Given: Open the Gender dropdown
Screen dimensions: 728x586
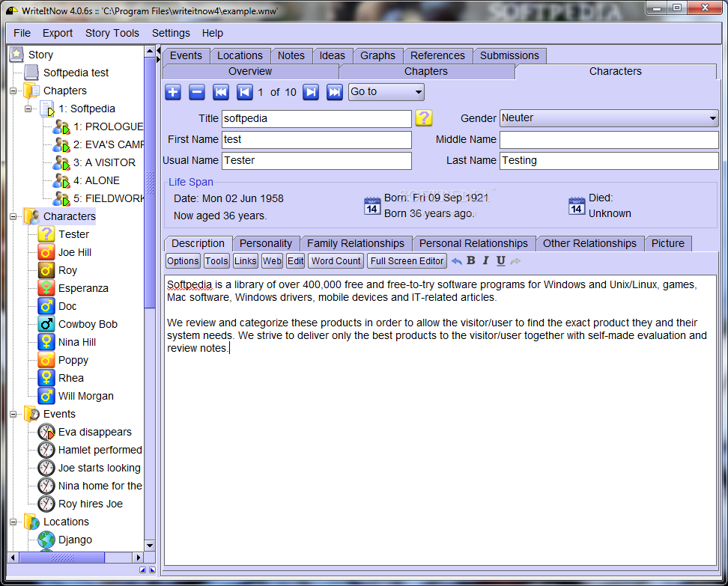Looking at the screenshot, I should [609, 117].
